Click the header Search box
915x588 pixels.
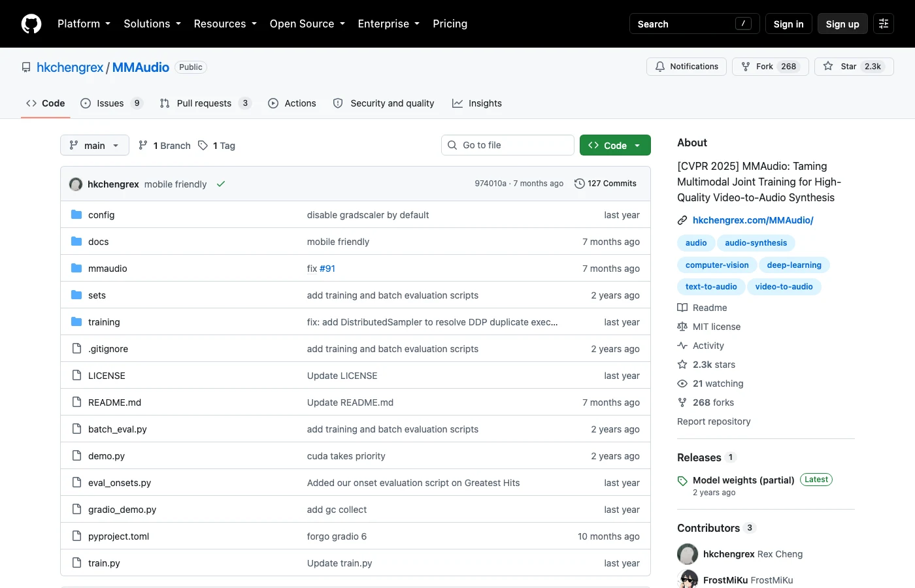pyautogui.click(x=695, y=24)
